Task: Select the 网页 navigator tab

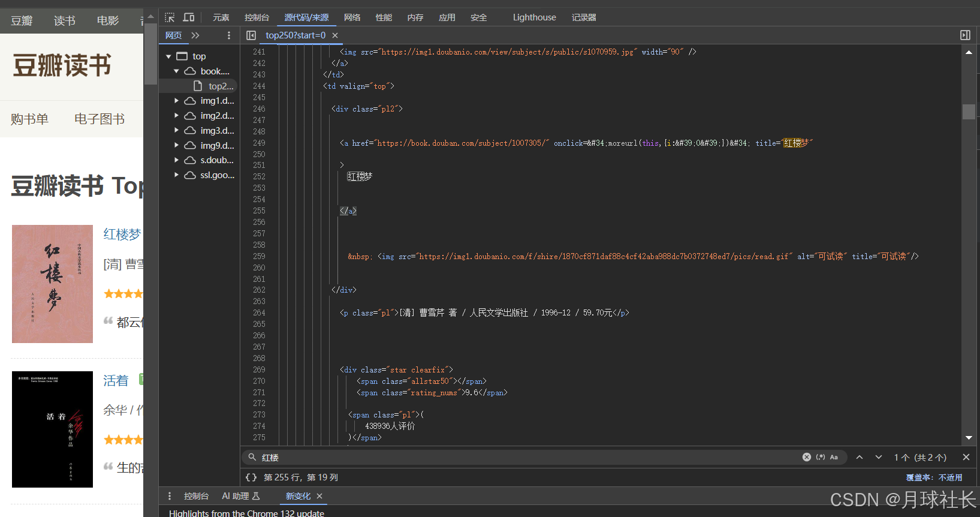Action: [x=174, y=35]
